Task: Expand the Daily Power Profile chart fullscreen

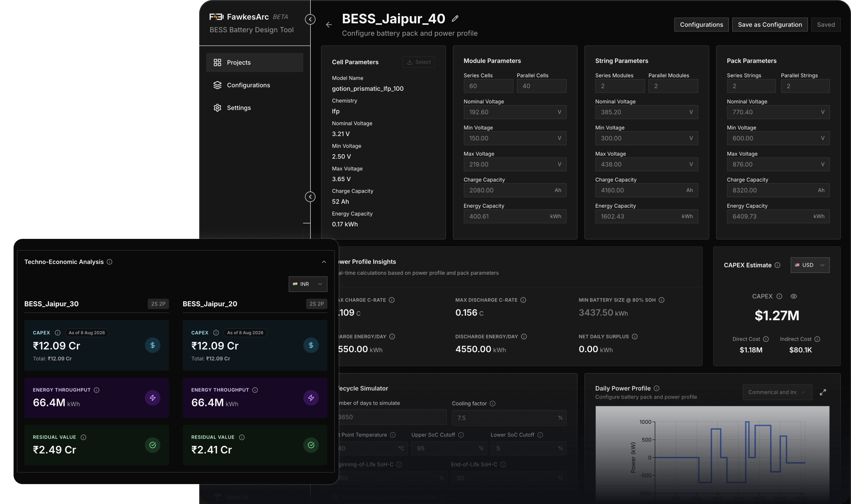Action: [822, 392]
